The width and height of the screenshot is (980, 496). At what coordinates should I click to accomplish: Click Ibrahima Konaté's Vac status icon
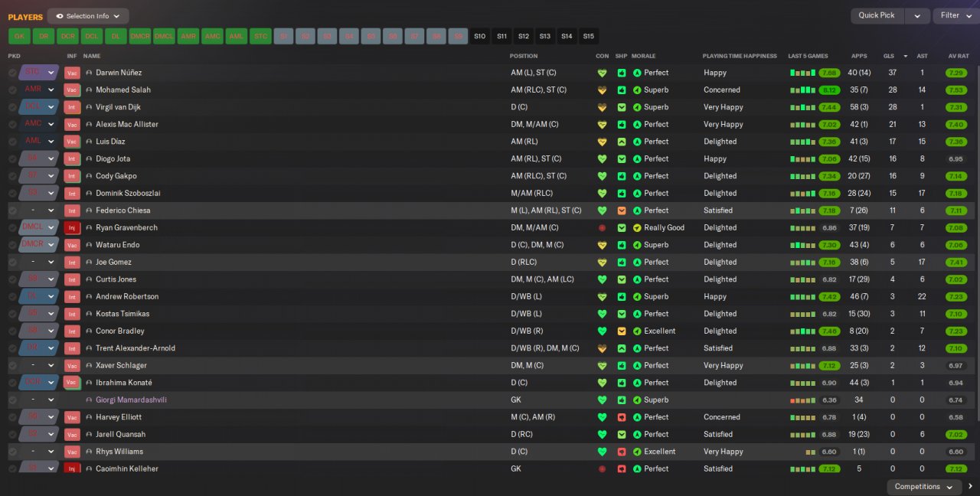[72, 383]
